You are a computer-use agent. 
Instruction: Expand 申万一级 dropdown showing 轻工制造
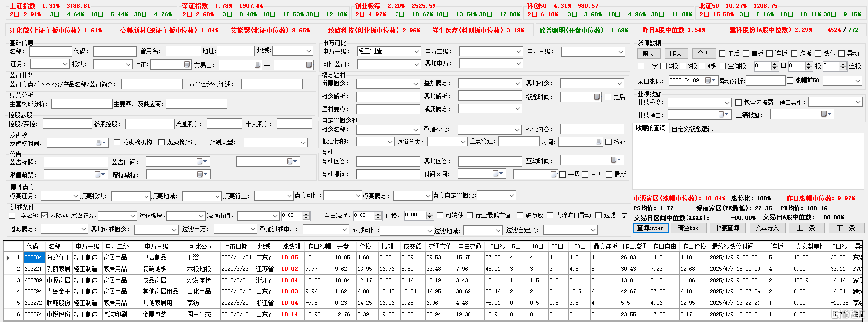tap(417, 51)
